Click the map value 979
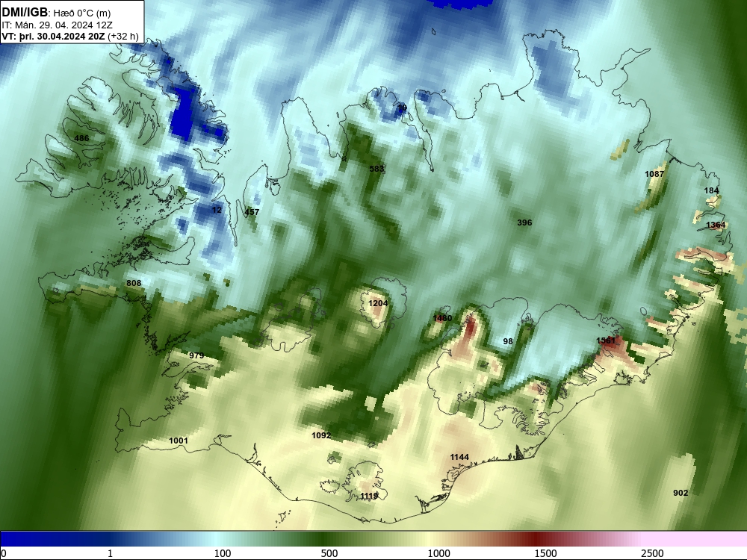 point(196,355)
